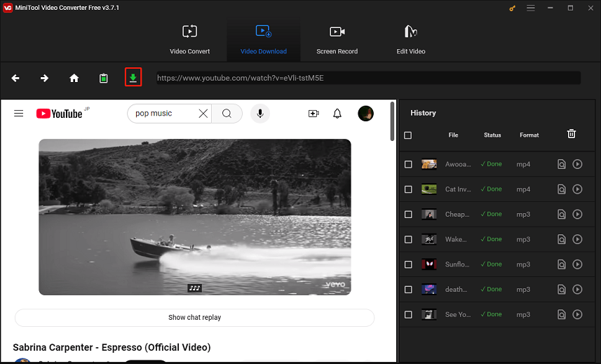Locate file for See Yo... row
Image resolution: width=601 pixels, height=364 pixels.
point(562,315)
